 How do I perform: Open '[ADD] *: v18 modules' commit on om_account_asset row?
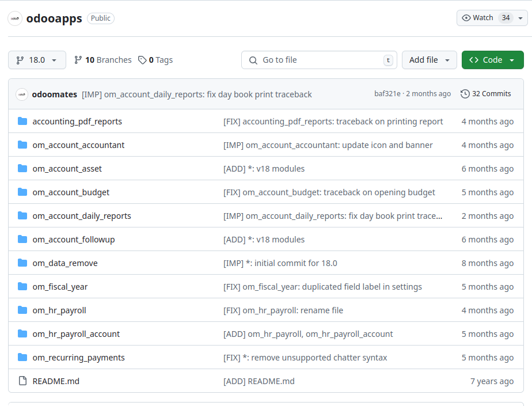click(x=264, y=169)
